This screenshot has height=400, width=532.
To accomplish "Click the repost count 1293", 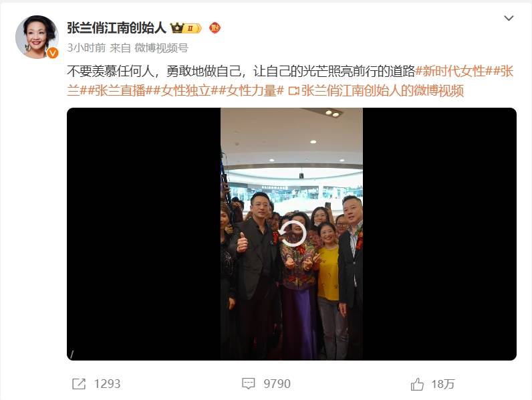I will click(x=107, y=384).
